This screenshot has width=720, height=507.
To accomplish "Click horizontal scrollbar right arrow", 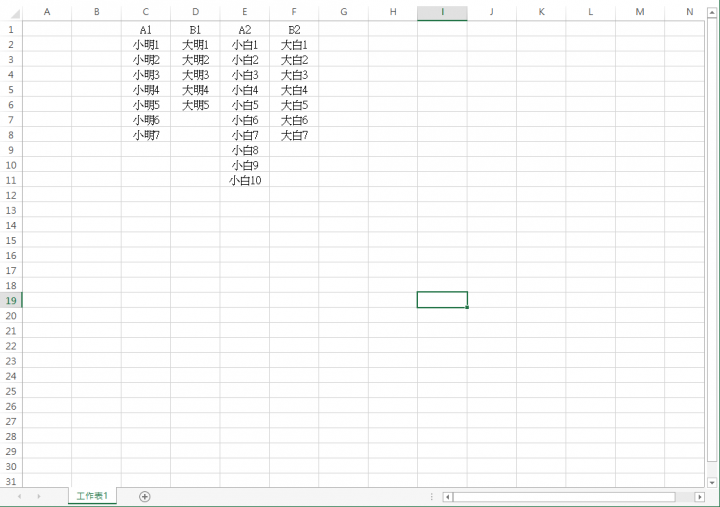I will (x=699, y=497).
